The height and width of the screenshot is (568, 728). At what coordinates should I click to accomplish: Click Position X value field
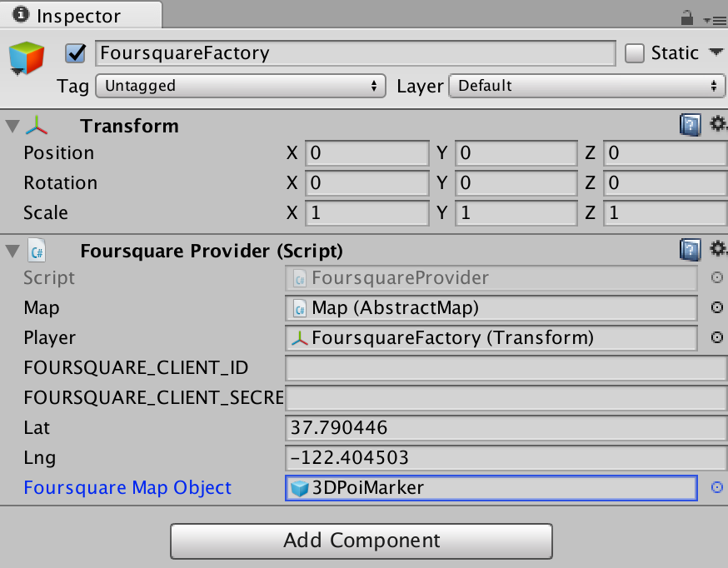click(x=366, y=153)
